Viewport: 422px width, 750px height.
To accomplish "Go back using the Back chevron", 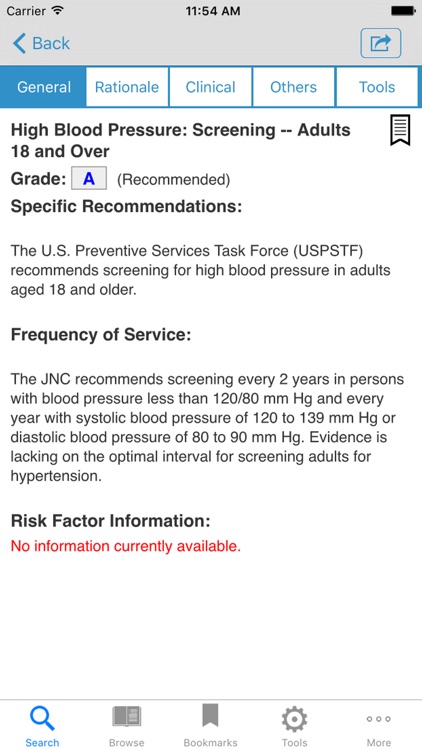I will coord(20,43).
